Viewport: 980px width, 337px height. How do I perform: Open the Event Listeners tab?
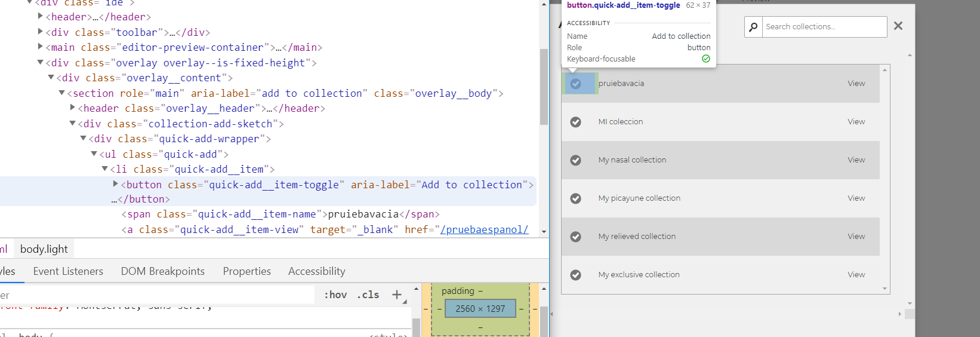(68, 271)
